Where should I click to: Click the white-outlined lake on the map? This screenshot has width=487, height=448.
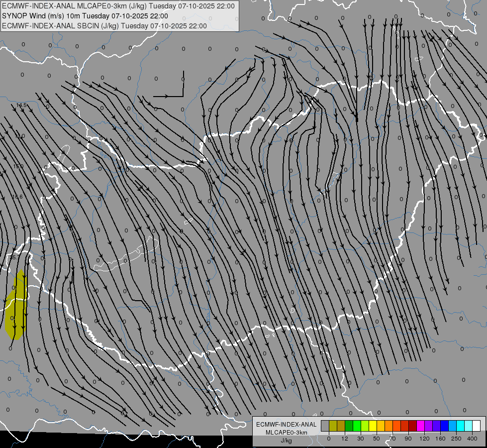(x=127, y=255)
